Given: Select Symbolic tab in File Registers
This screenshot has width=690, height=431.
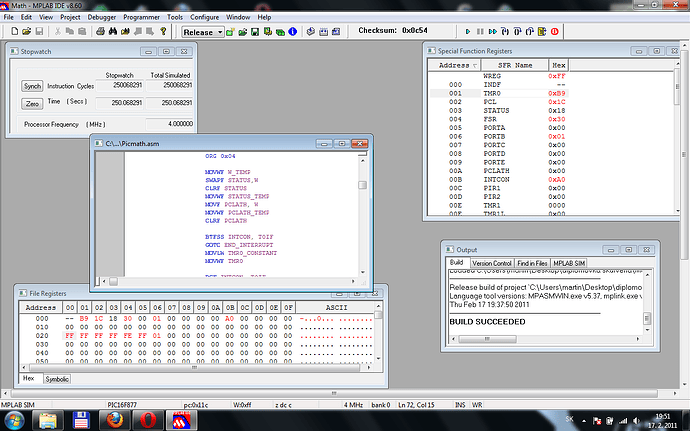Looking at the screenshot, I should [x=57, y=379].
